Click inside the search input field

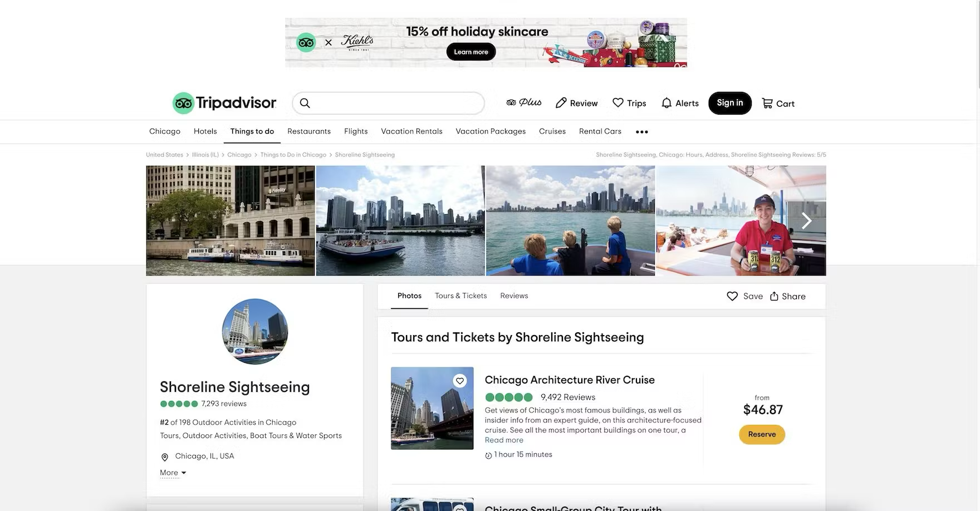(395, 103)
